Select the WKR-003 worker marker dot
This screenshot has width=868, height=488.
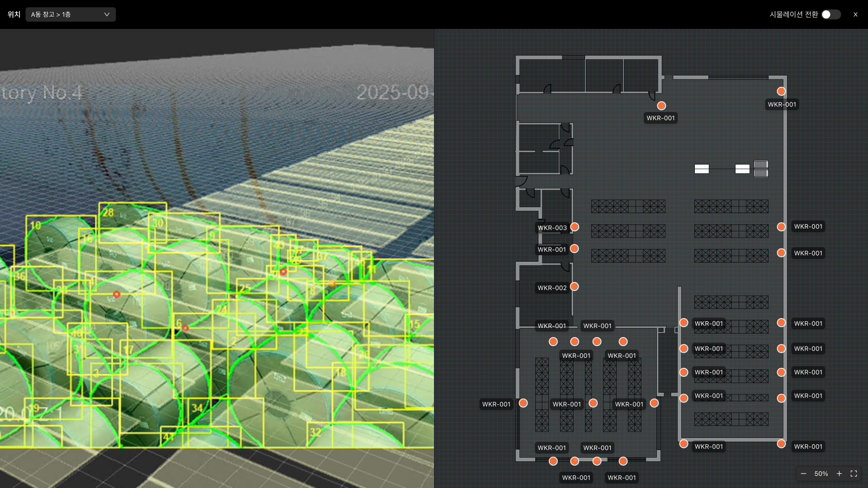coord(575,227)
